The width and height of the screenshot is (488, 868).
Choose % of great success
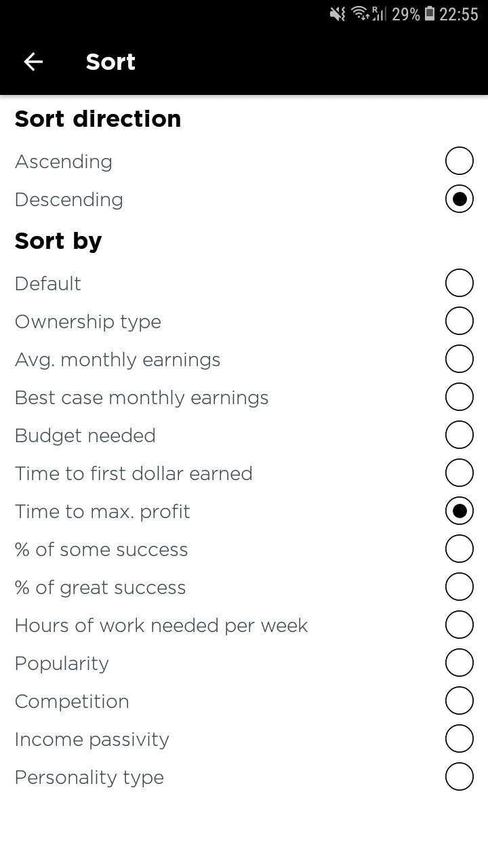tap(459, 587)
